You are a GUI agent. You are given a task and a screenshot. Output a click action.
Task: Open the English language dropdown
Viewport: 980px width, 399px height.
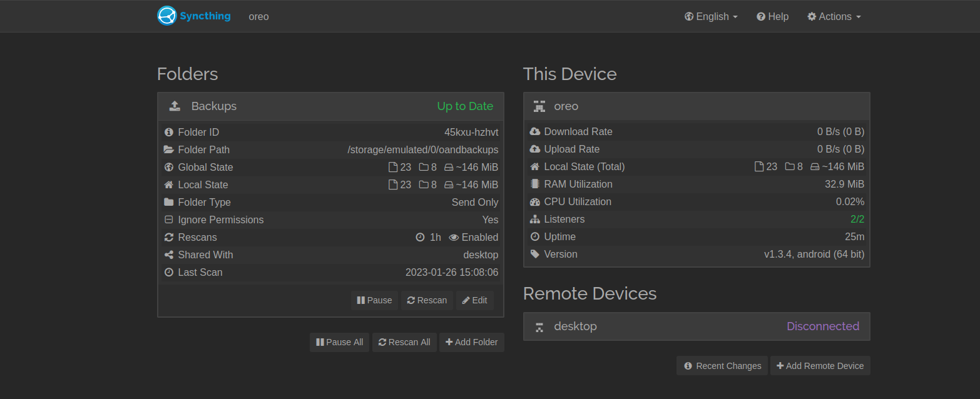(x=711, y=16)
